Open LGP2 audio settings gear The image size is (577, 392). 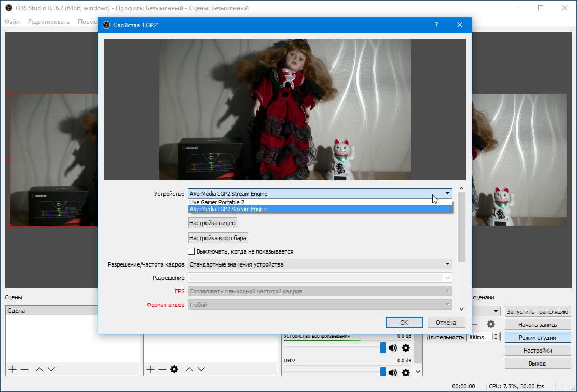coord(406,372)
